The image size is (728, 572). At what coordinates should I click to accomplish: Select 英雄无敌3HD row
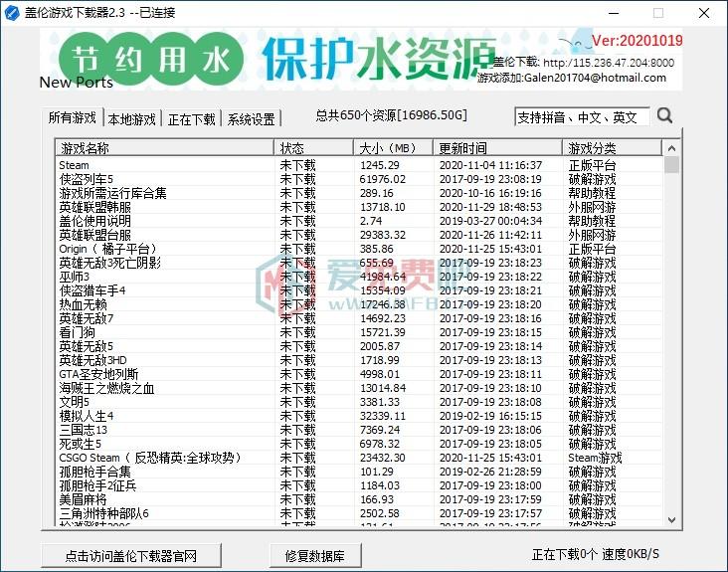click(359, 360)
